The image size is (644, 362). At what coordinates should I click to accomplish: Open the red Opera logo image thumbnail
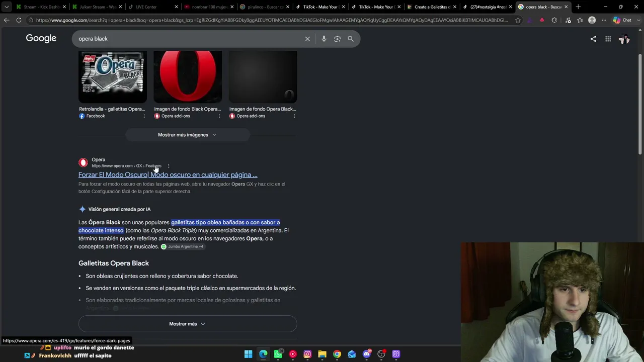(x=188, y=77)
